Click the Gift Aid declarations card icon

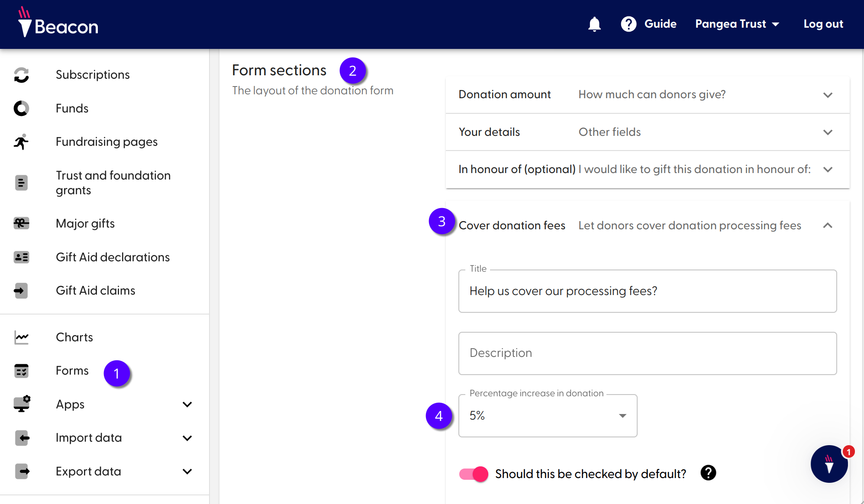pyautogui.click(x=21, y=257)
